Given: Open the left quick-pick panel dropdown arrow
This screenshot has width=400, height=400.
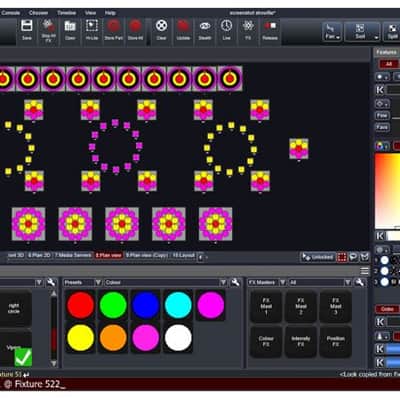Looking at the screenshot, I should (x=39, y=283).
